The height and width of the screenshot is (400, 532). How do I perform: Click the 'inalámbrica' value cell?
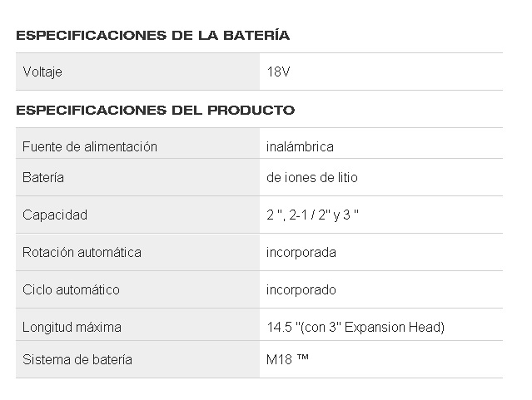click(300, 146)
